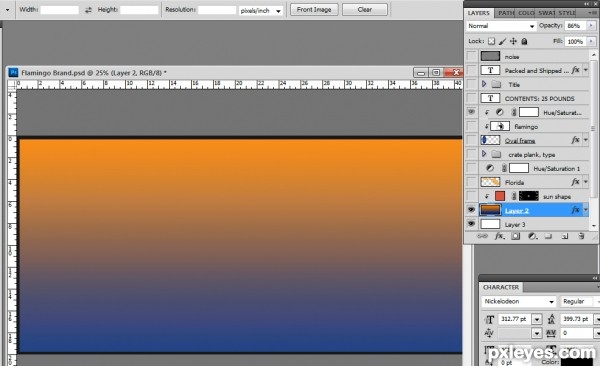This screenshot has height=366, width=600.
Task: Swap width and height arrows icon
Action: (x=88, y=10)
